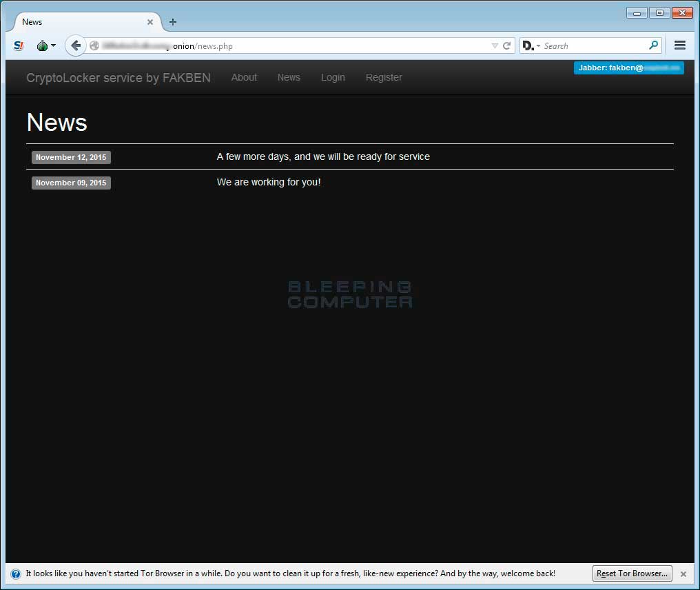Click the magnifier search icon
Image resolution: width=700 pixels, height=590 pixels.
pyautogui.click(x=654, y=45)
